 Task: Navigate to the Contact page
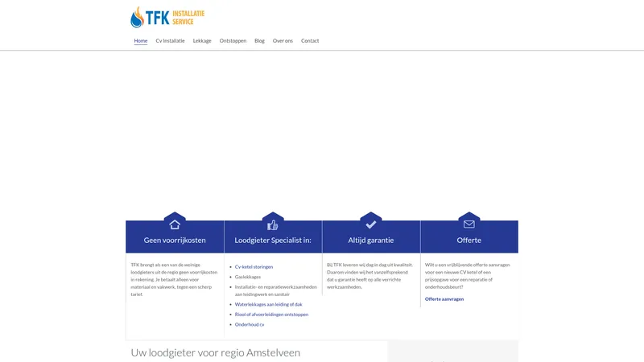point(310,41)
